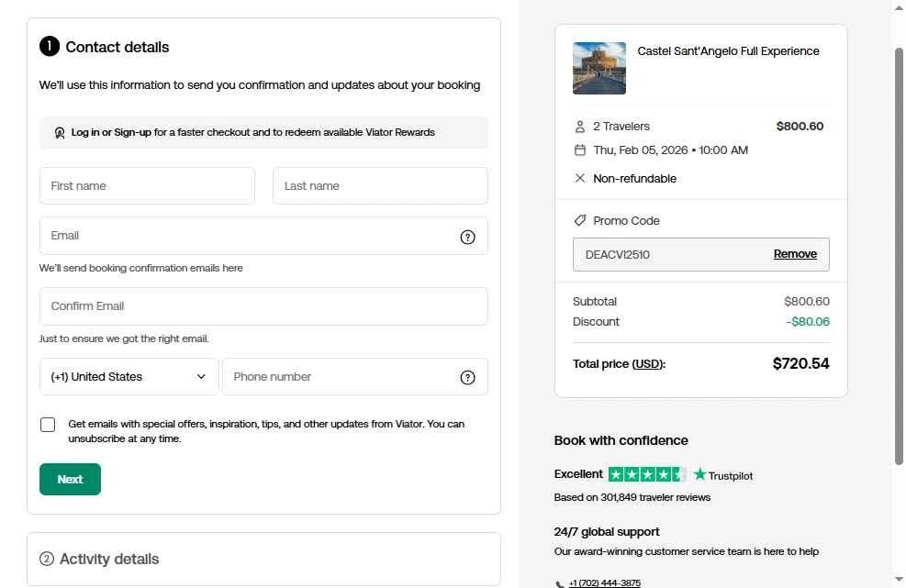Open the Contact details step header
The image size is (906, 588).
117,47
